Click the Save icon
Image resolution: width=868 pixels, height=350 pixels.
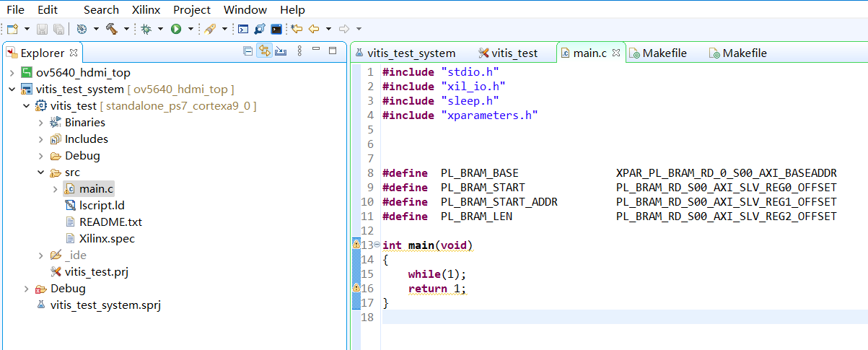click(x=43, y=29)
